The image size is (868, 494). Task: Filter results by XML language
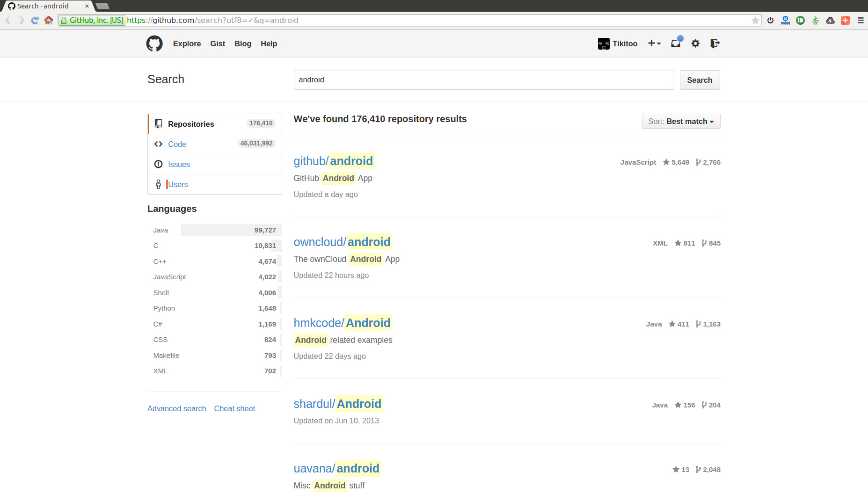215,371
